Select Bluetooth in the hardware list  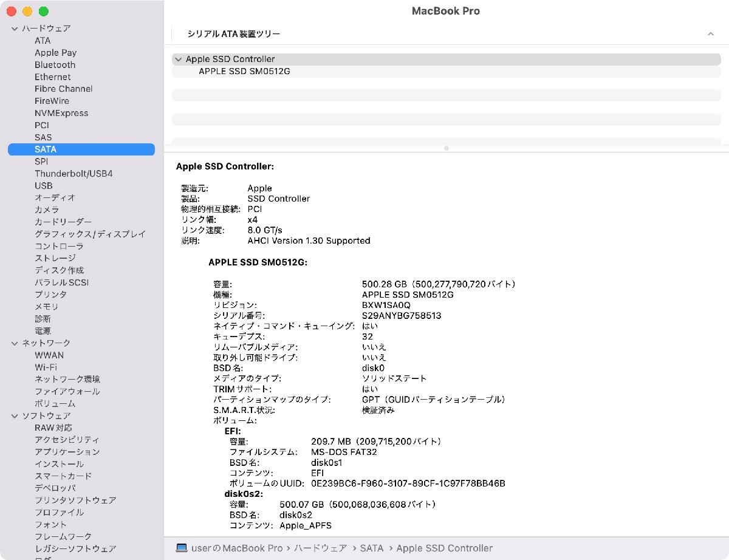coord(54,64)
